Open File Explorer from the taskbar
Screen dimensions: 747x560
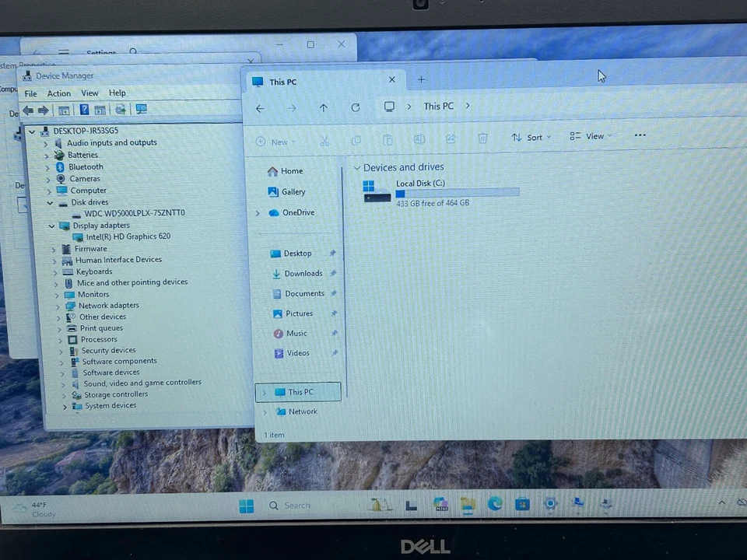468,505
